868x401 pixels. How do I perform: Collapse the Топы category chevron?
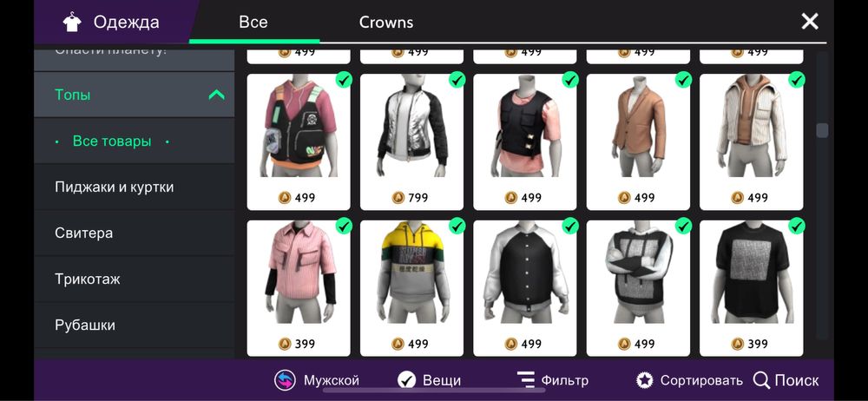pyautogui.click(x=216, y=95)
